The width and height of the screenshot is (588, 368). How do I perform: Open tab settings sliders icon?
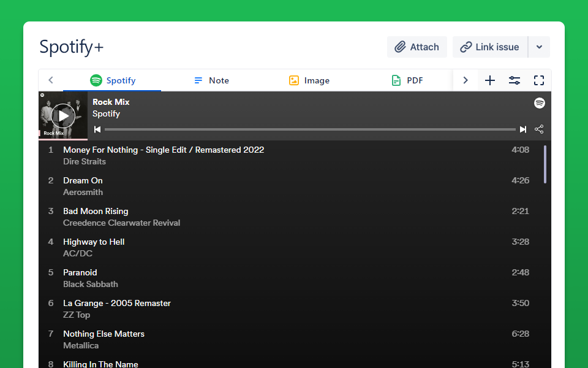(514, 80)
